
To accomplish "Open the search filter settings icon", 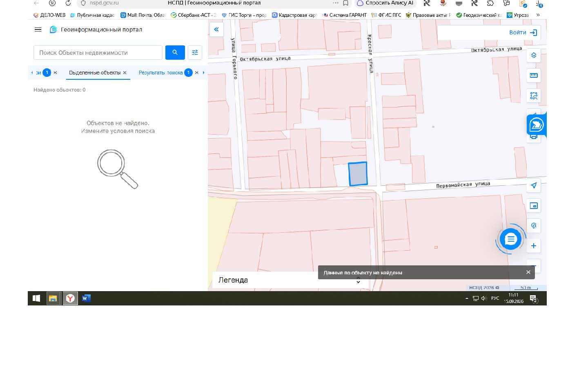I will pos(195,52).
